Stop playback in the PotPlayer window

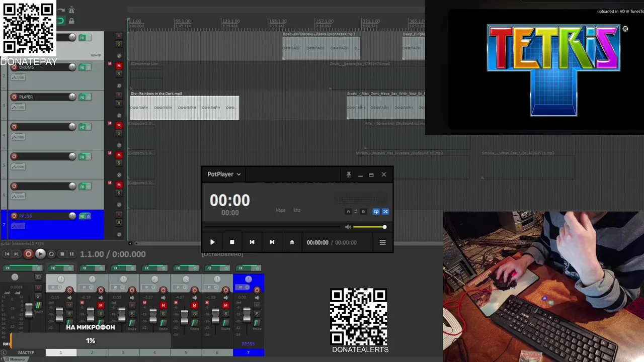(x=232, y=242)
